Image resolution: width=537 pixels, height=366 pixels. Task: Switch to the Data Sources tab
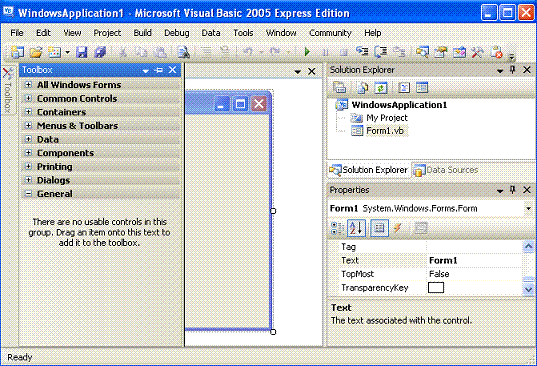click(x=446, y=170)
